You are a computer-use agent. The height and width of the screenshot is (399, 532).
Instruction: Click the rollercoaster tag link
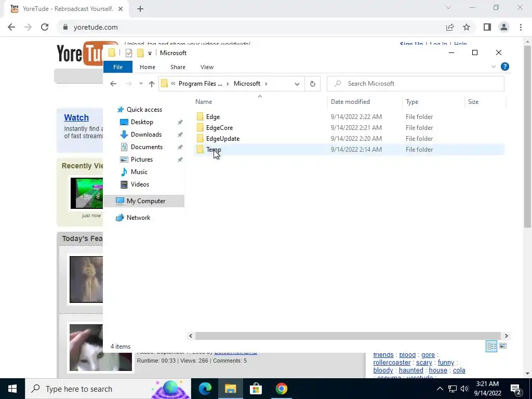392,363
